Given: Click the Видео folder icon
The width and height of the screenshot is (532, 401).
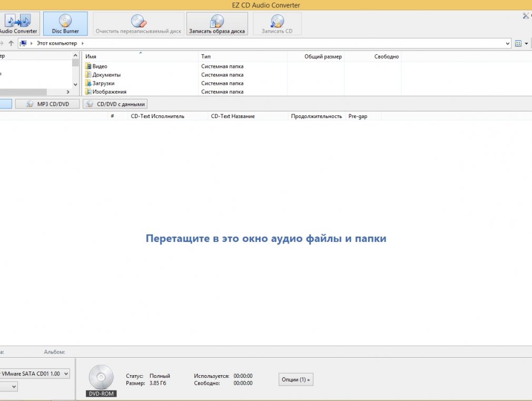Looking at the screenshot, I should click(x=88, y=66).
